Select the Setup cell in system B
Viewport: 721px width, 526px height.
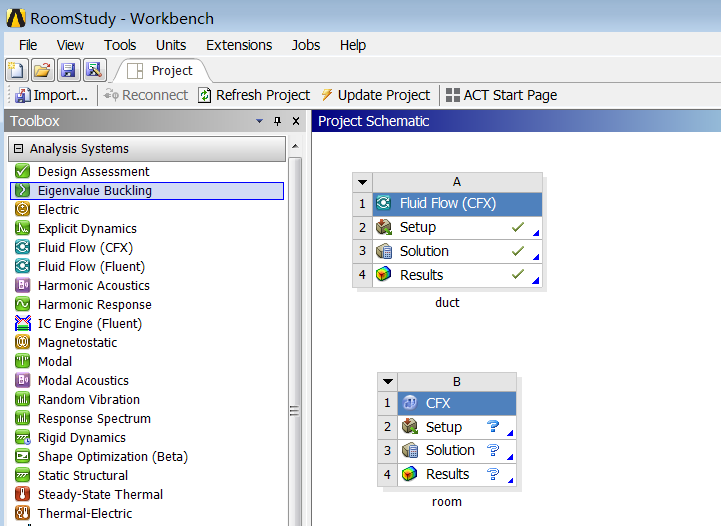(x=457, y=427)
